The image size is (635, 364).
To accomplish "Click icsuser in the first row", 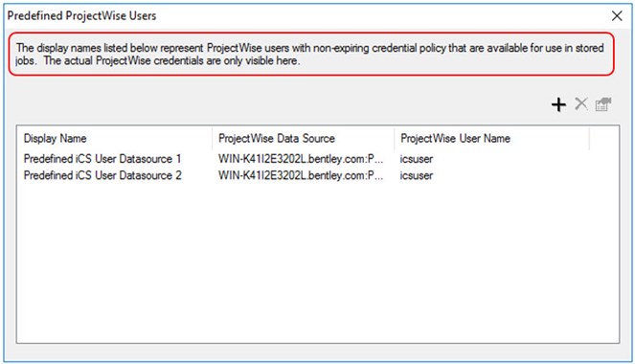I will (417, 159).
